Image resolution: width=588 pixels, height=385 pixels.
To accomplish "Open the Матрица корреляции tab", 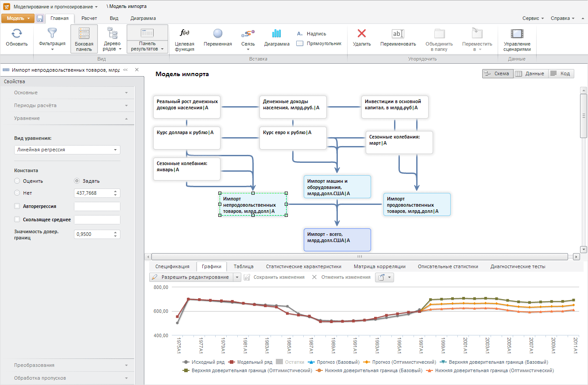I will click(379, 266).
